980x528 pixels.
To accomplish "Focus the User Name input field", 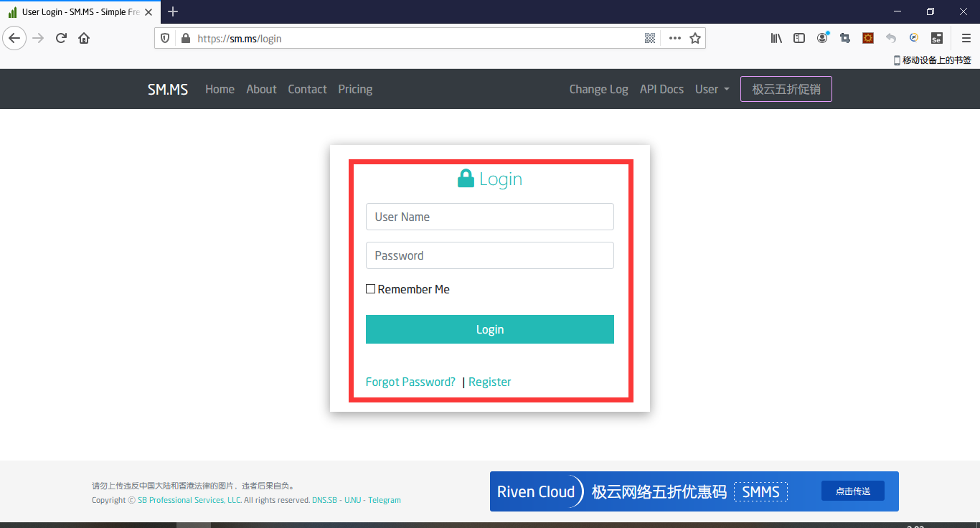I will point(489,217).
